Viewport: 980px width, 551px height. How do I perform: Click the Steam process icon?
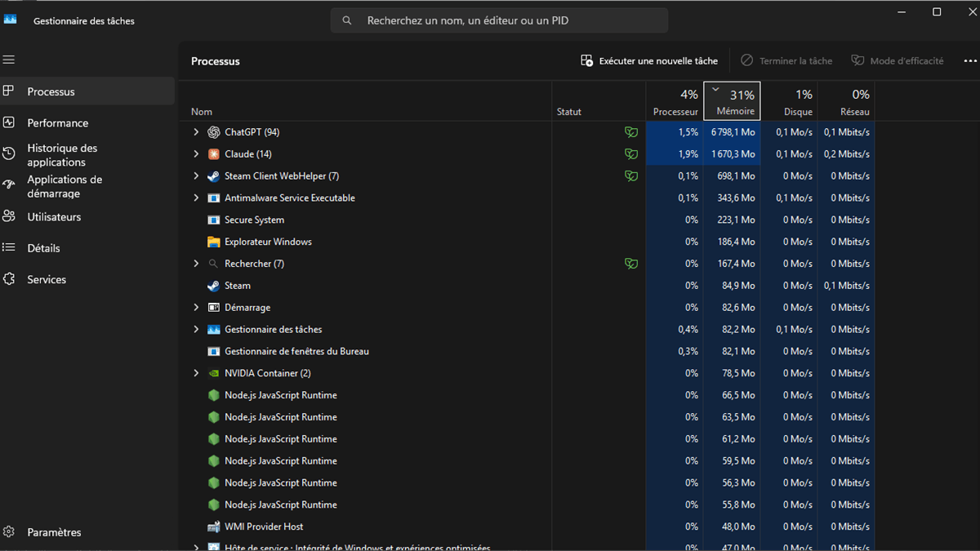[214, 286]
